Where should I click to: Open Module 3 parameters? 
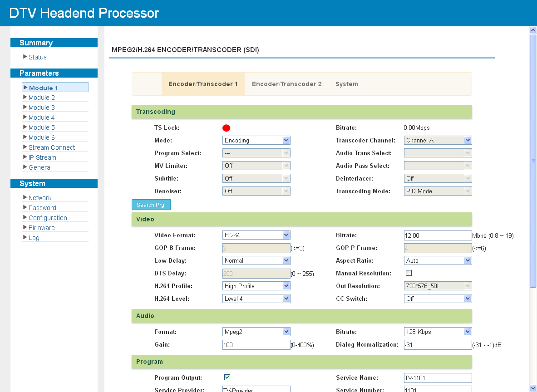tap(41, 108)
